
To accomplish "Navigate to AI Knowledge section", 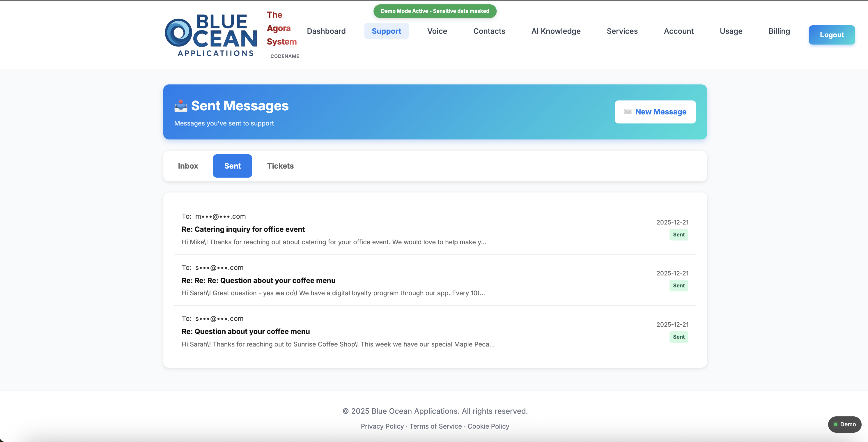I will (x=556, y=31).
